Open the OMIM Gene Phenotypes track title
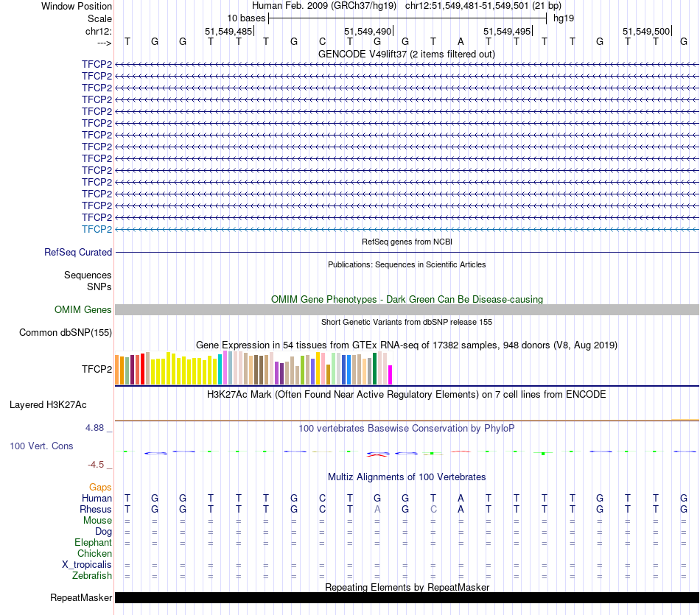 click(x=407, y=300)
